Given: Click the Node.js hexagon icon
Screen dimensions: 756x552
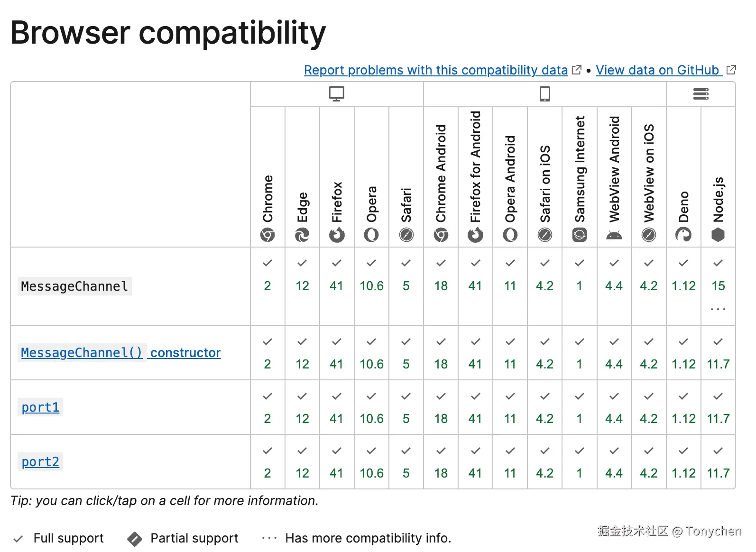Looking at the screenshot, I should click(x=718, y=235).
